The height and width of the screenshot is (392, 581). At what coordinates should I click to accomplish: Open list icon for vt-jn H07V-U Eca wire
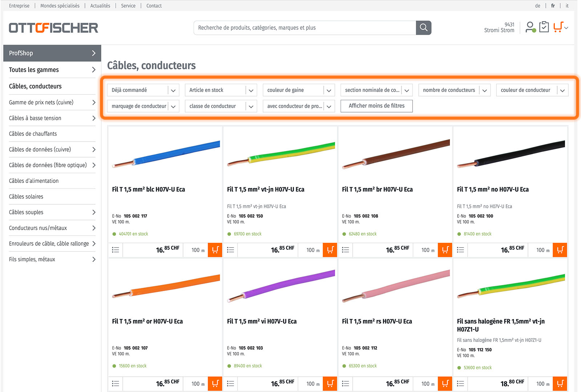pyautogui.click(x=231, y=250)
